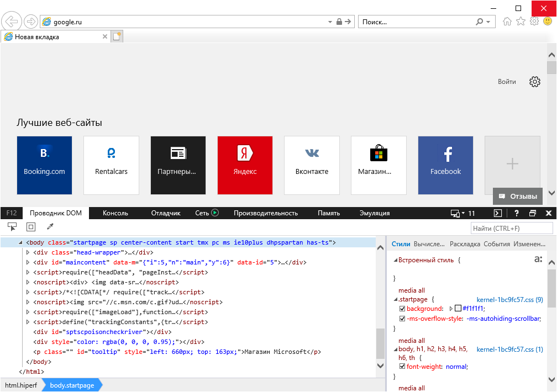The width and height of the screenshot is (557, 392).
Task: Switch to the Отладчик tab
Action: pos(166,213)
